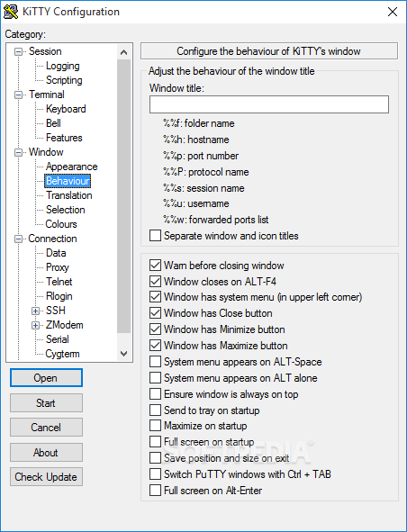The image size is (407, 532).
Task: Collapse the Connection tree node
Action: (18, 239)
